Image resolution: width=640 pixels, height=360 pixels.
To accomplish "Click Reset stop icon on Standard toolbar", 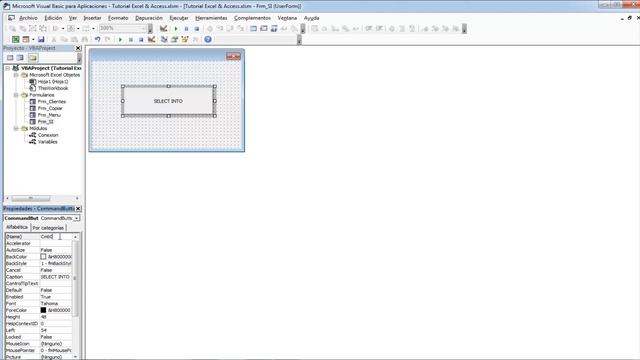I will 141,39.
